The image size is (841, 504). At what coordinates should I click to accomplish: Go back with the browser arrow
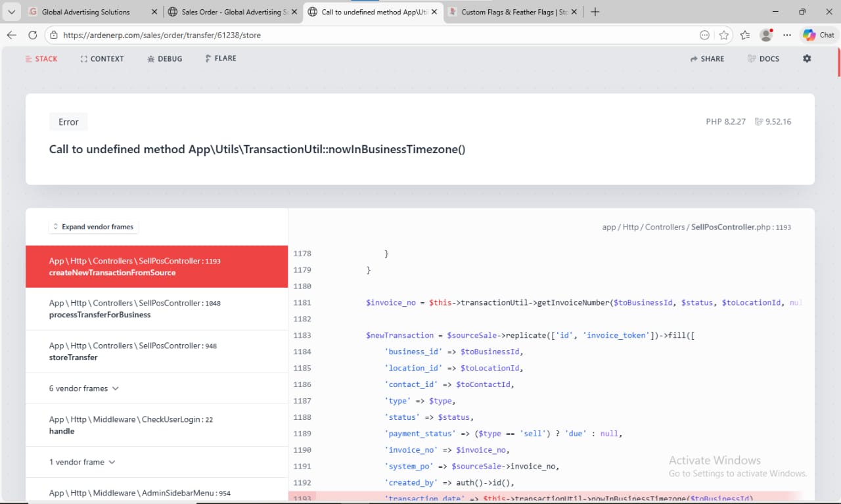[x=12, y=35]
